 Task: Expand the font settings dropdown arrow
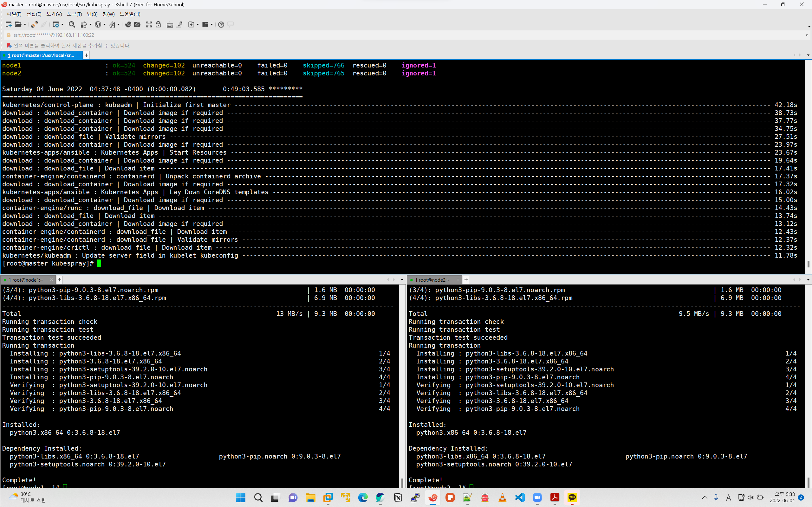coord(119,24)
